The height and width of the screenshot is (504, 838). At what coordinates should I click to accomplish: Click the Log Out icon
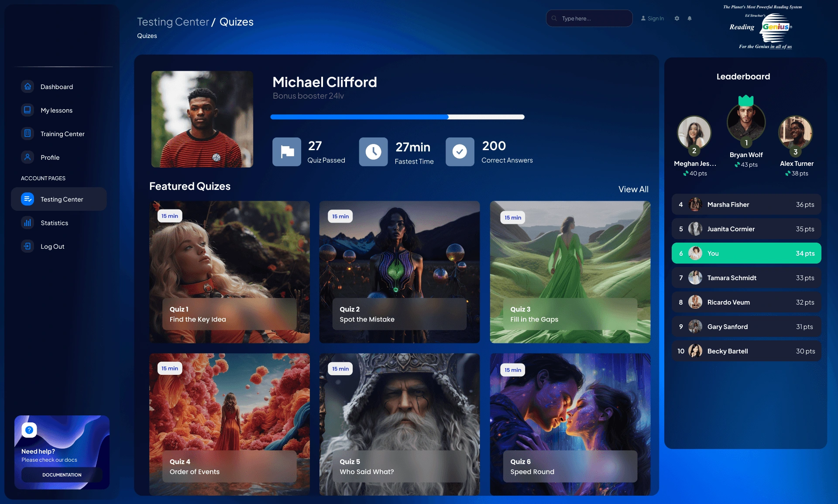tap(27, 246)
